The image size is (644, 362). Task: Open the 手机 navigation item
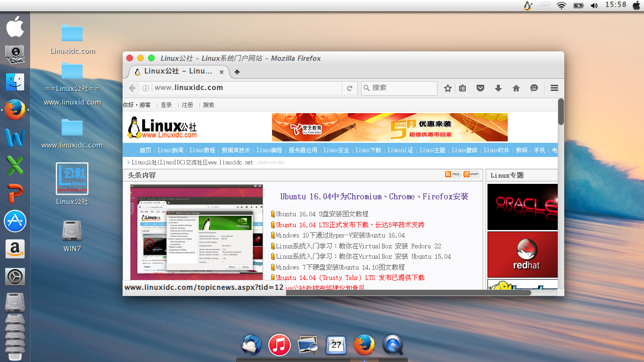click(539, 150)
